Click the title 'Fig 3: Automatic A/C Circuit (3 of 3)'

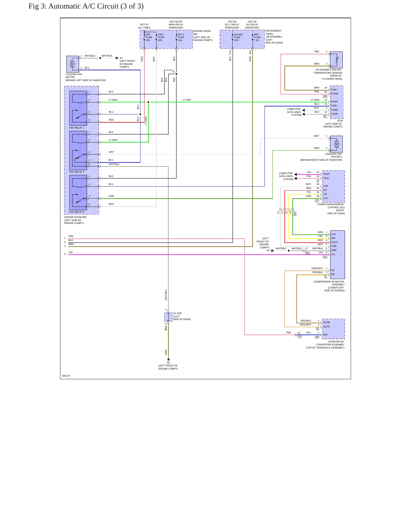[x=86, y=6]
